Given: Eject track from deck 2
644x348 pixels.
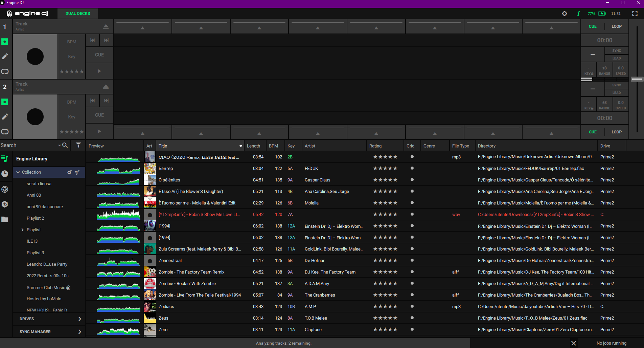Looking at the screenshot, I should (106, 87).
